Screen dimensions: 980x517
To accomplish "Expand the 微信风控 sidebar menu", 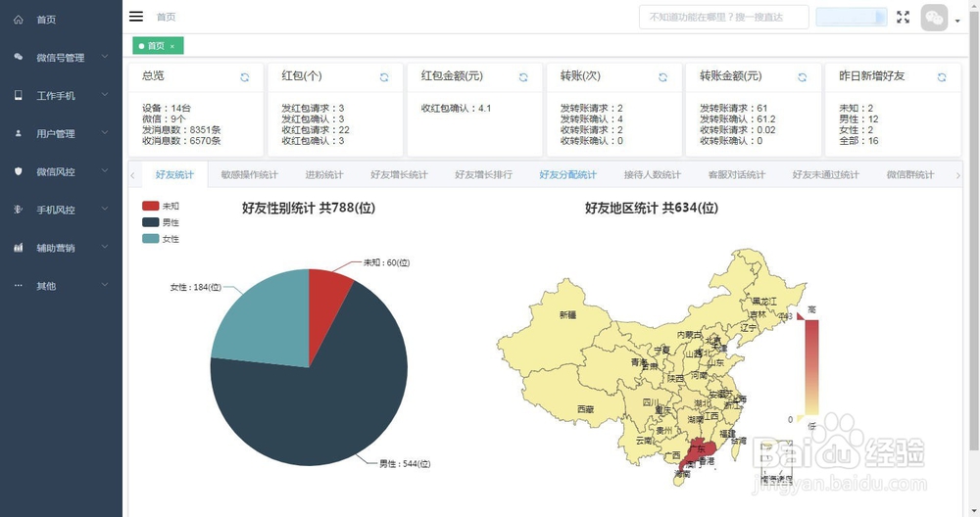I will tap(105, 171).
